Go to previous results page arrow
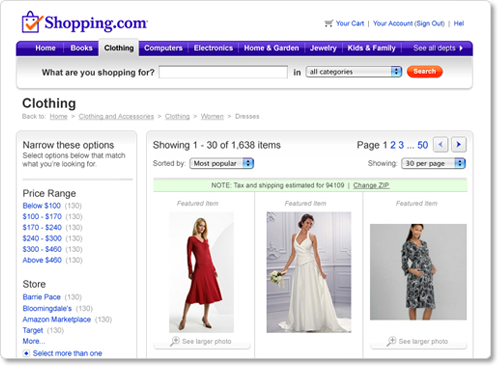Screen dimensions: 498x367 [440, 145]
